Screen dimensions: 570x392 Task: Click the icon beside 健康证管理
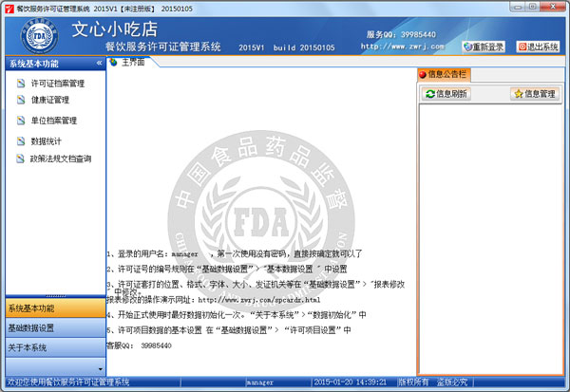pyautogui.click(x=21, y=100)
